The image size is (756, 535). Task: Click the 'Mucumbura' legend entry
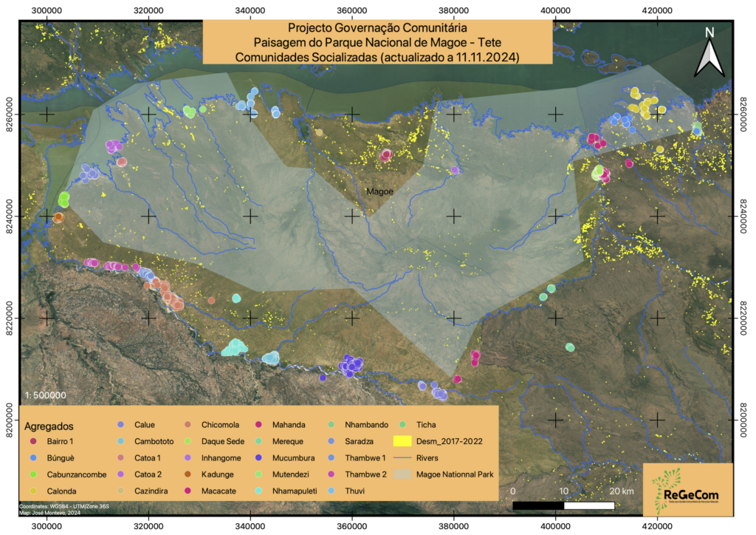285,458
